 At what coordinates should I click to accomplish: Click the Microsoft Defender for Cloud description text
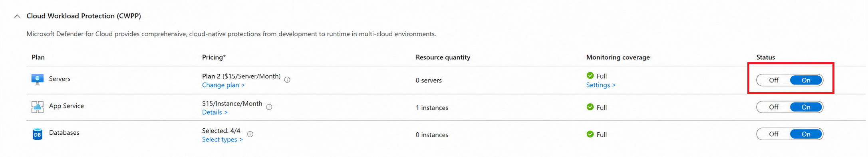click(x=231, y=34)
